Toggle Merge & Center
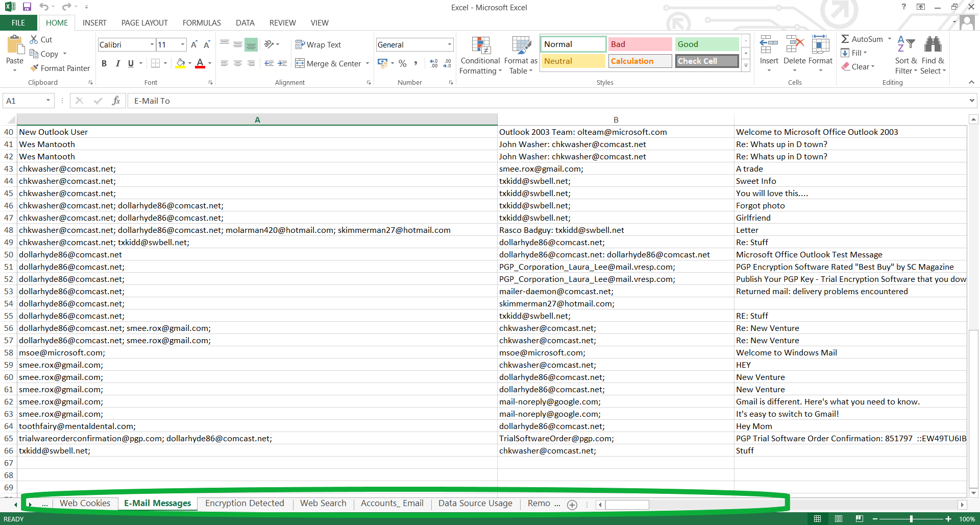This screenshot has height=525, width=980. (328, 63)
